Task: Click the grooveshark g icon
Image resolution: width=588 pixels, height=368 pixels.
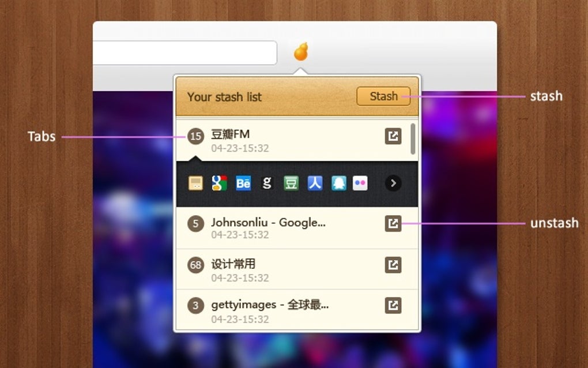Action: (x=267, y=183)
